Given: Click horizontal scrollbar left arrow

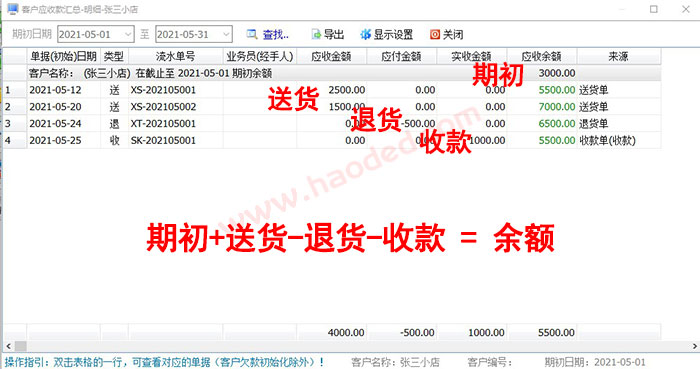Looking at the screenshot, I should (x=8, y=346).
